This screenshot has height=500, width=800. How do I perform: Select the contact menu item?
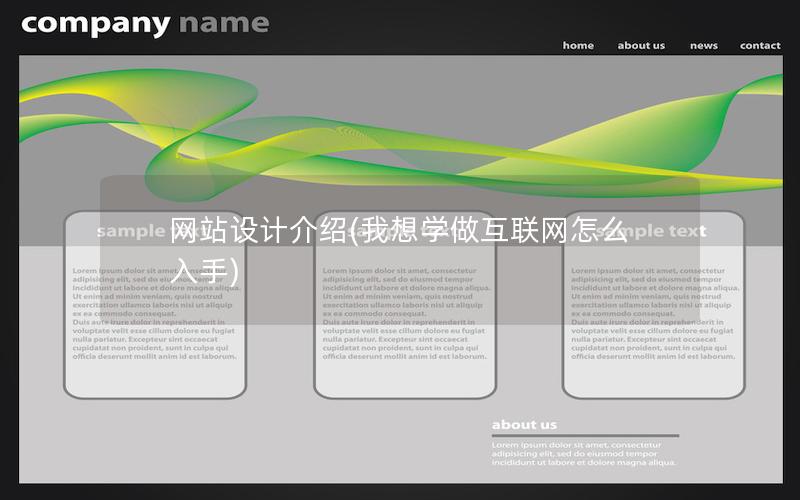pyautogui.click(x=760, y=45)
